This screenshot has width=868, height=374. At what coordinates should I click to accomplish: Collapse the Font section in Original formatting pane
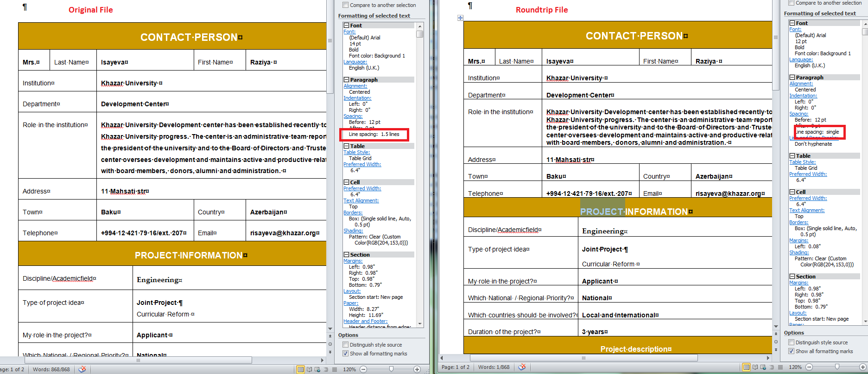[x=346, y=26]
